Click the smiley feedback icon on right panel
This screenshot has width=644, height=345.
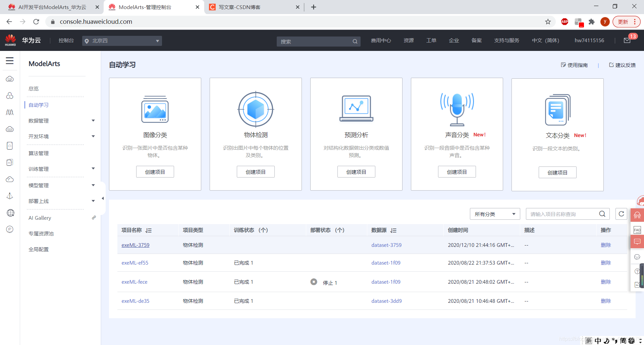coord(637,257)
